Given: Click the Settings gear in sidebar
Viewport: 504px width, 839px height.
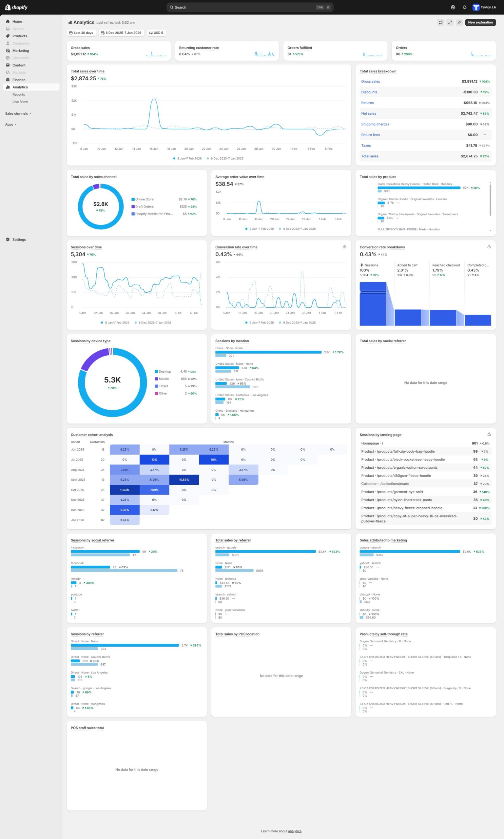Looking at the screenshot, I should click(x=8, y=240).
